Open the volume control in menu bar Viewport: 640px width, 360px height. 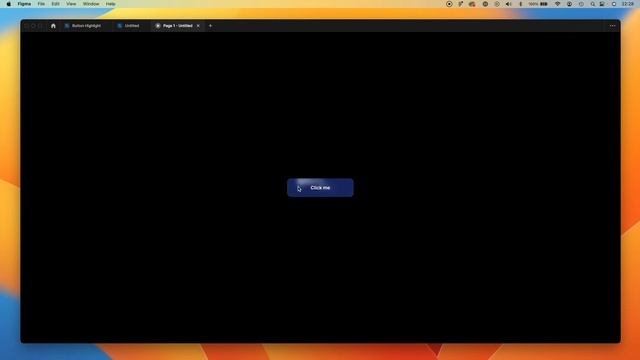509,4
